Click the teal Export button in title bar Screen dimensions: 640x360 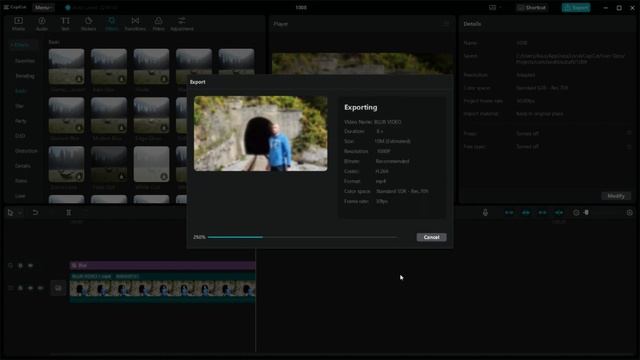(x=576, y=7)
